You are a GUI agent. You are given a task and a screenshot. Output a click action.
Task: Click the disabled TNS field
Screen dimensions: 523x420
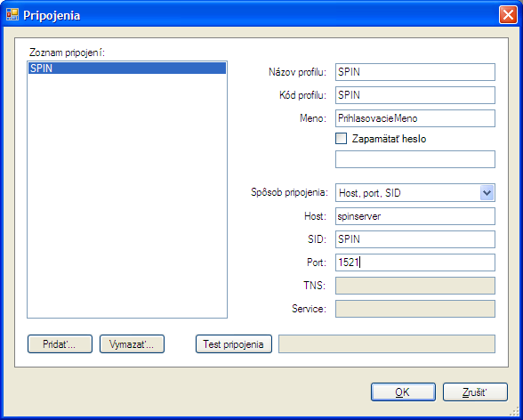click(x=414, y=286)
